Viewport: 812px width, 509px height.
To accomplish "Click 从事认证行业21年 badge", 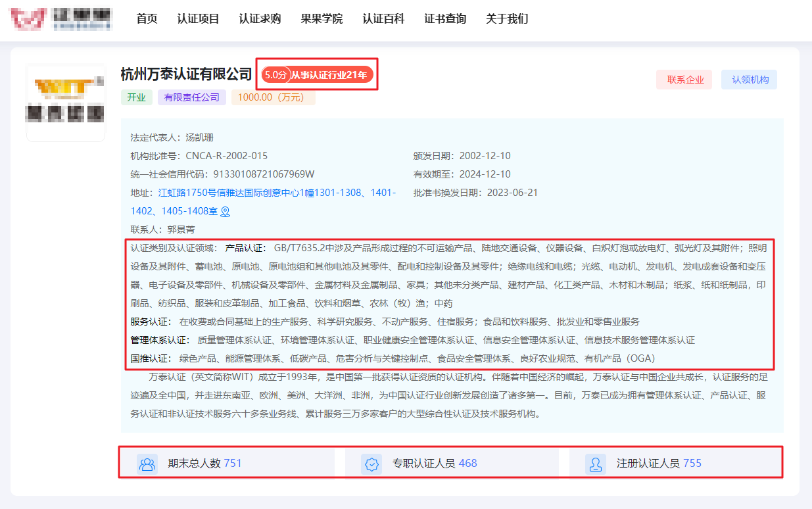I will (x=330, y=75).
